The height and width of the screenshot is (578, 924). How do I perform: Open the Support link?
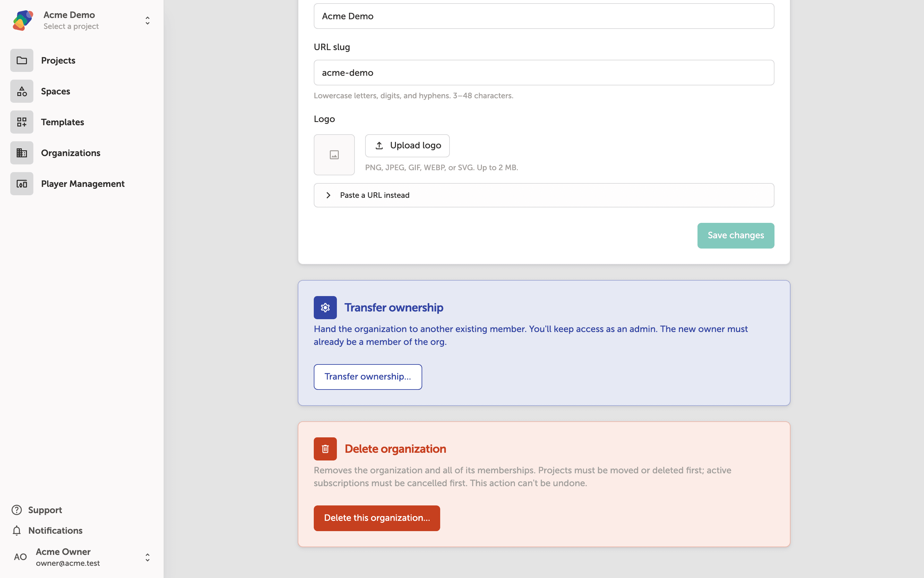[x=45, y=510]
